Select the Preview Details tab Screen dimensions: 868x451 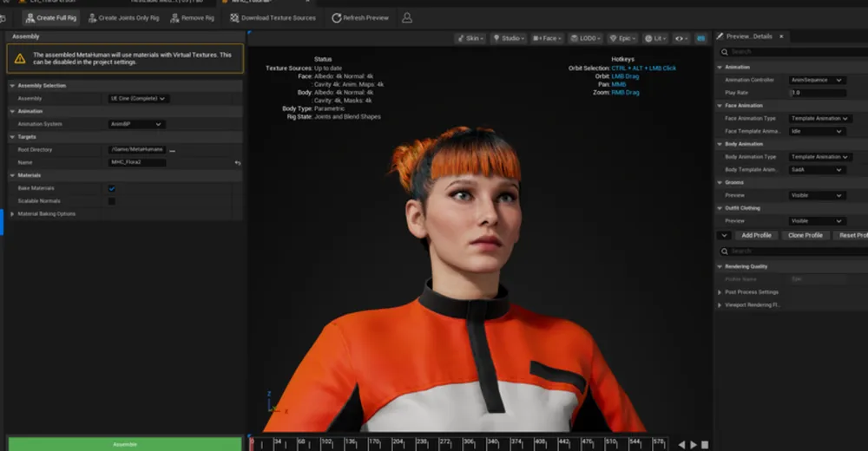748,36
